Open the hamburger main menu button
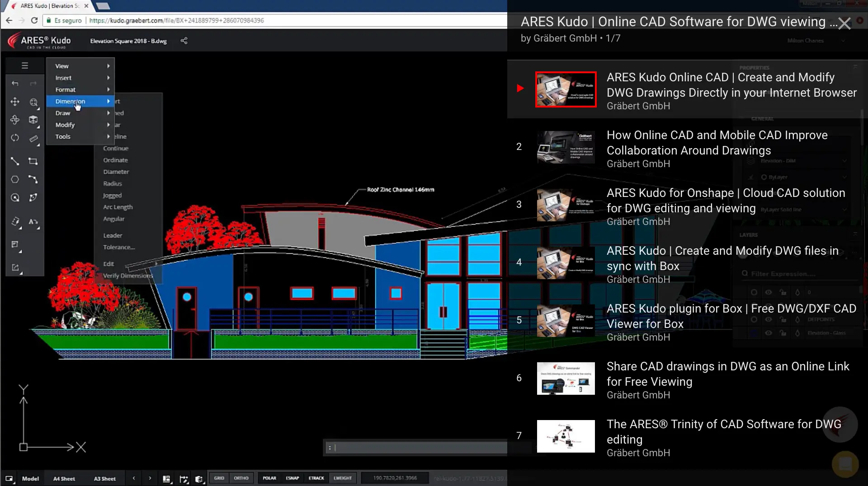The height and width of the screenshot is (486, 868). [x=25, y=66]
